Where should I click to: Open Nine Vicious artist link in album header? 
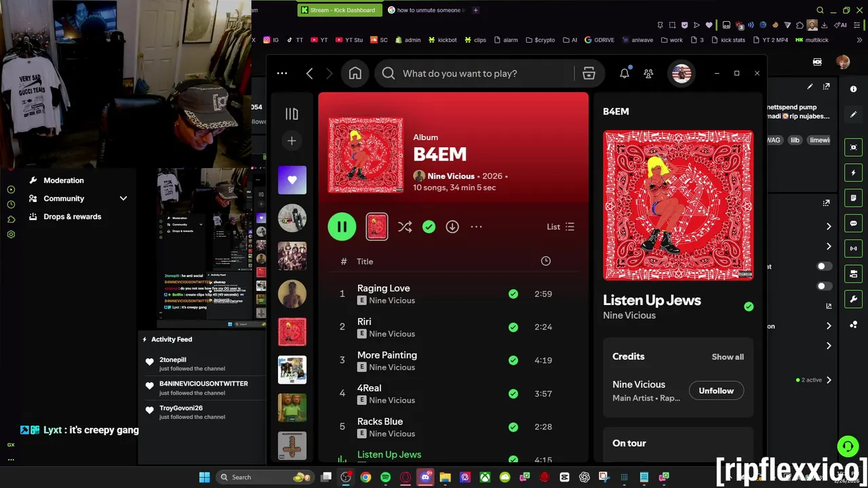click(x=451, y=176)
